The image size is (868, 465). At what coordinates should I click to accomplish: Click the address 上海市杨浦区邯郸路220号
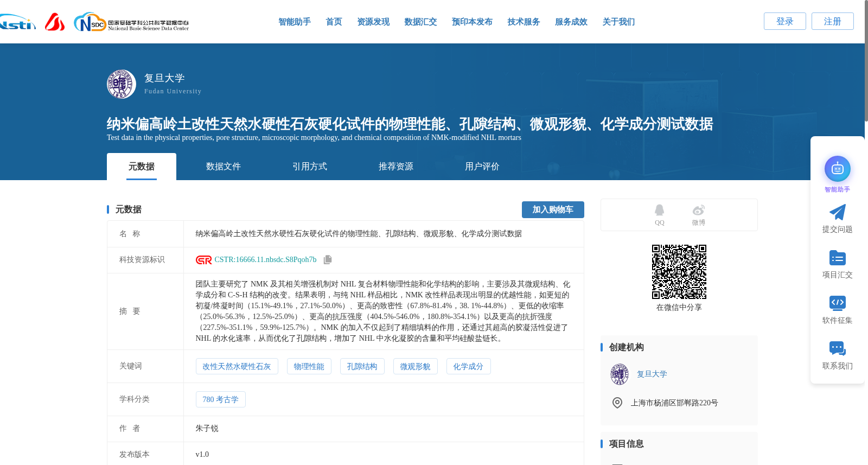tap(674, 403)
